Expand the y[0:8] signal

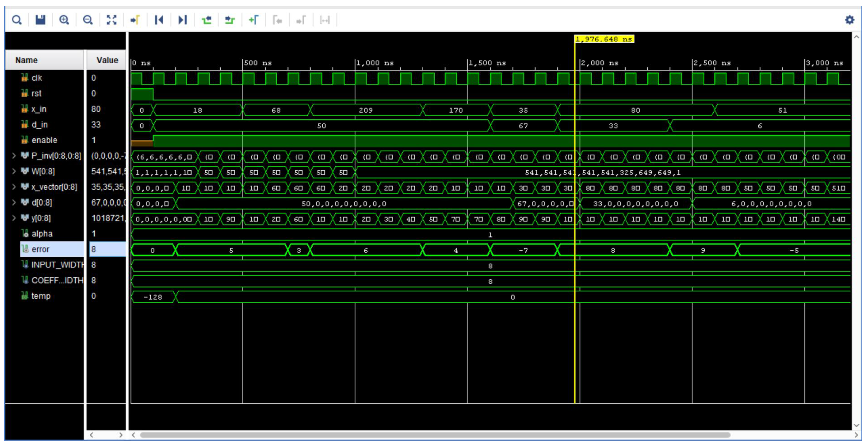click(14, 218)
